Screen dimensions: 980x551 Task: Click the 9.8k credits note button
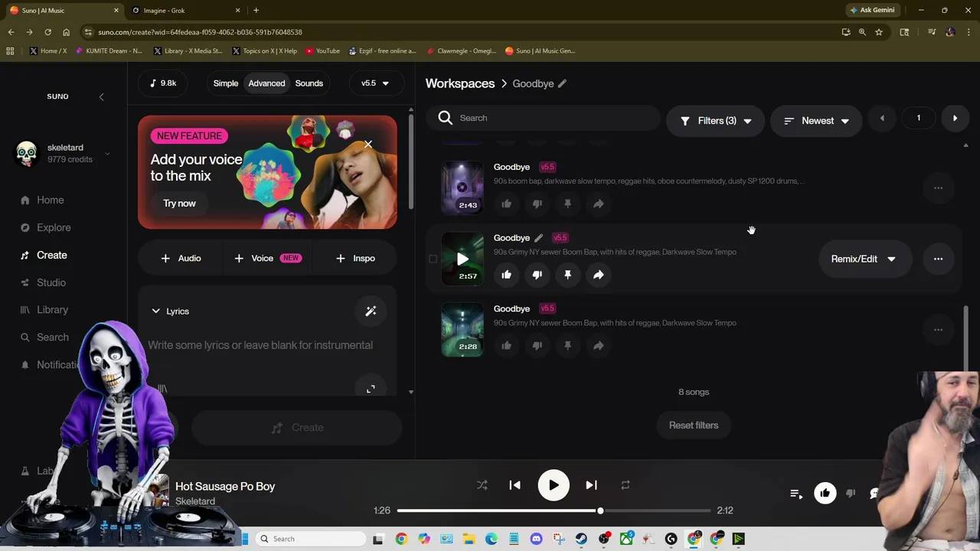click(x=163, y=83)
